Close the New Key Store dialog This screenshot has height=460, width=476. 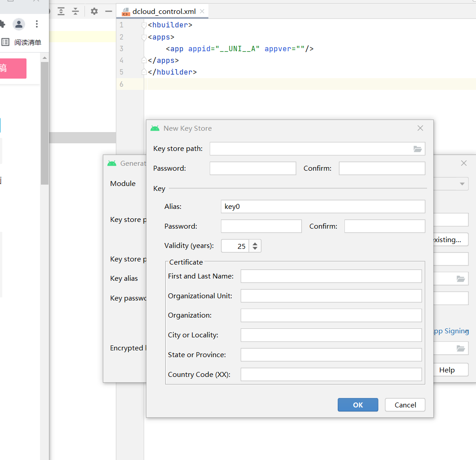click(420, 128)
